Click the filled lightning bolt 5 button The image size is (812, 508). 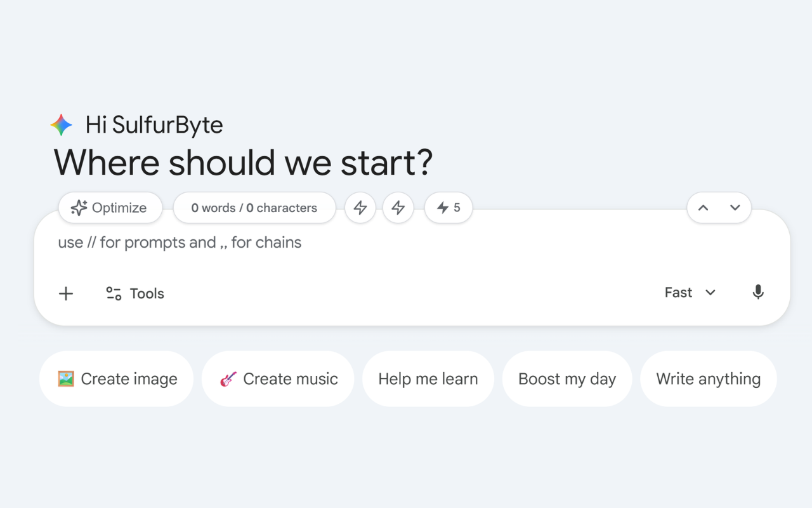449,208
